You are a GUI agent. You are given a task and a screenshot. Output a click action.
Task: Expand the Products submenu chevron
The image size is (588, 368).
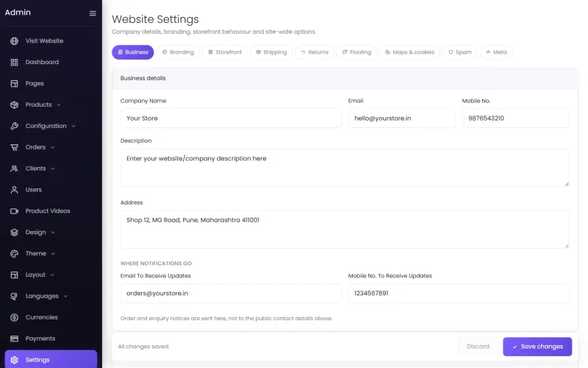(x=59, y=105)
